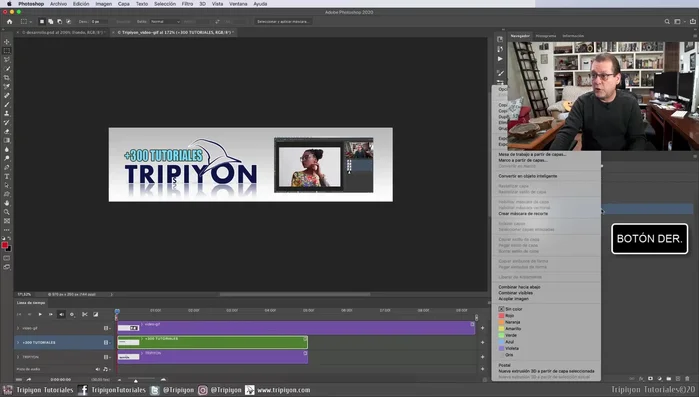Select the Brush tool
Image resolution: width=699 pixels, height=397 pixels.
[x=7, y=105]
